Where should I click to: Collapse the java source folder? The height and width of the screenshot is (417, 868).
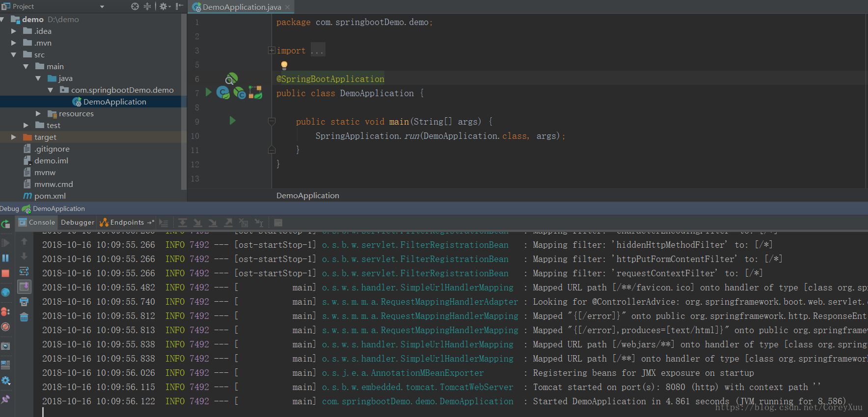[x=38, y=78]
